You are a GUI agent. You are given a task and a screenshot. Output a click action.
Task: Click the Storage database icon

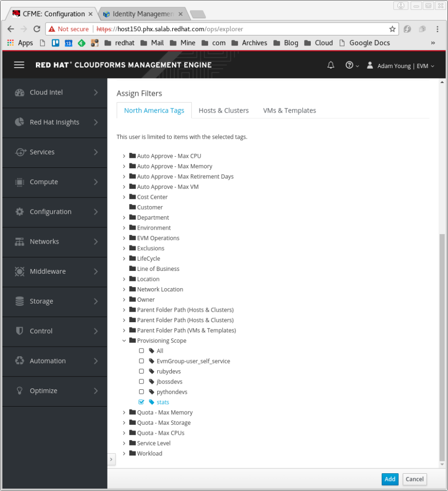click(x=19, y=301)
